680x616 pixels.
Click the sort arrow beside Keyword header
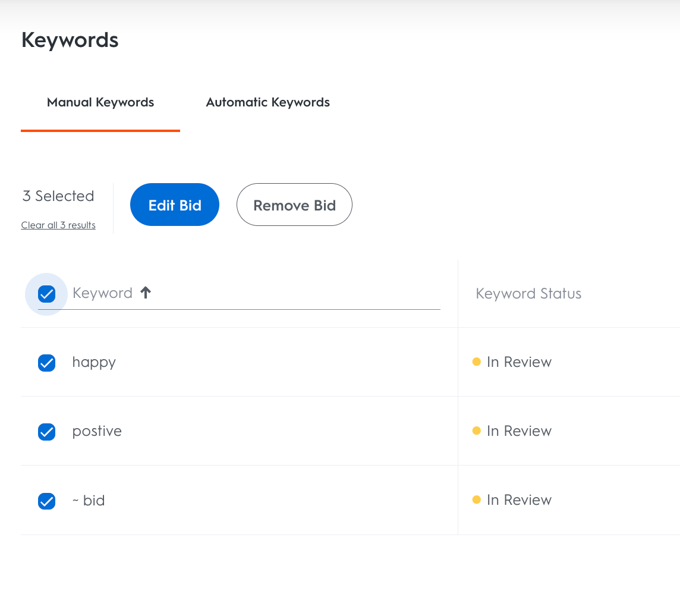click(x=146, y=293)
